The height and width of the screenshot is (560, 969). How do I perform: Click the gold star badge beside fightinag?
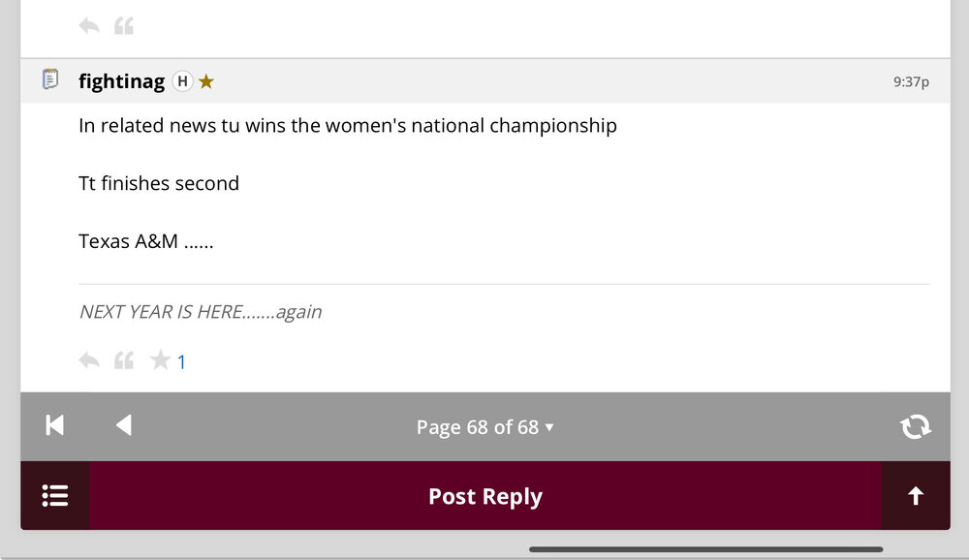206,81
